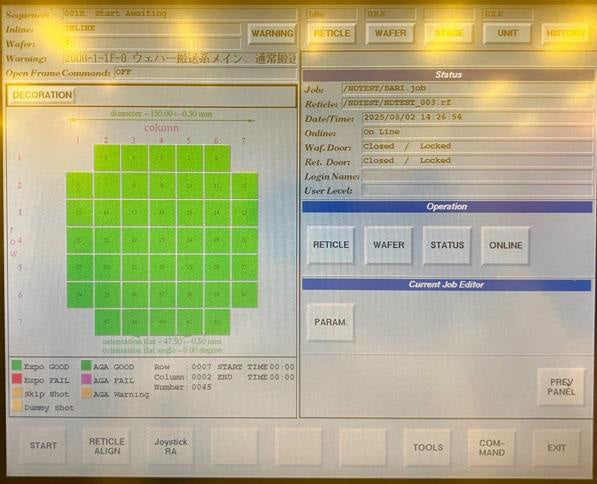Viewport: 597px width, 484px height.
Task: Click the Warning message field with Japanese text
Action: (x=180, y=58)
